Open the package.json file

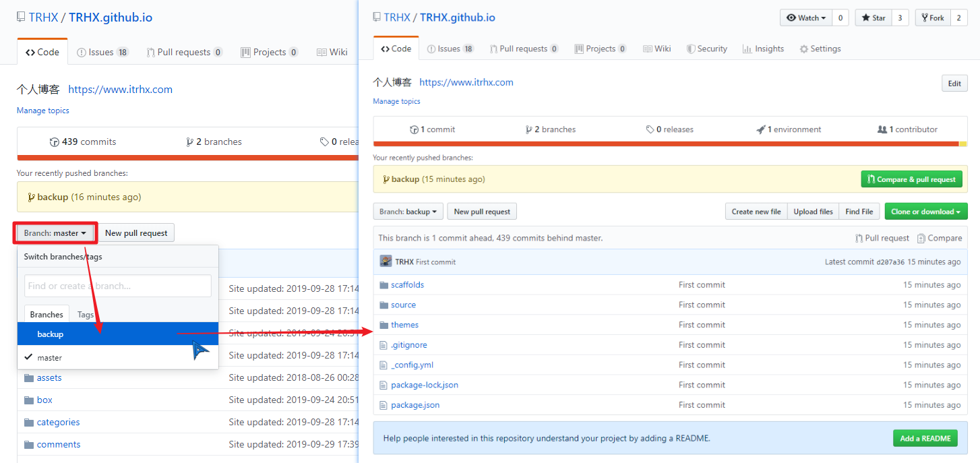click(415, 405)
